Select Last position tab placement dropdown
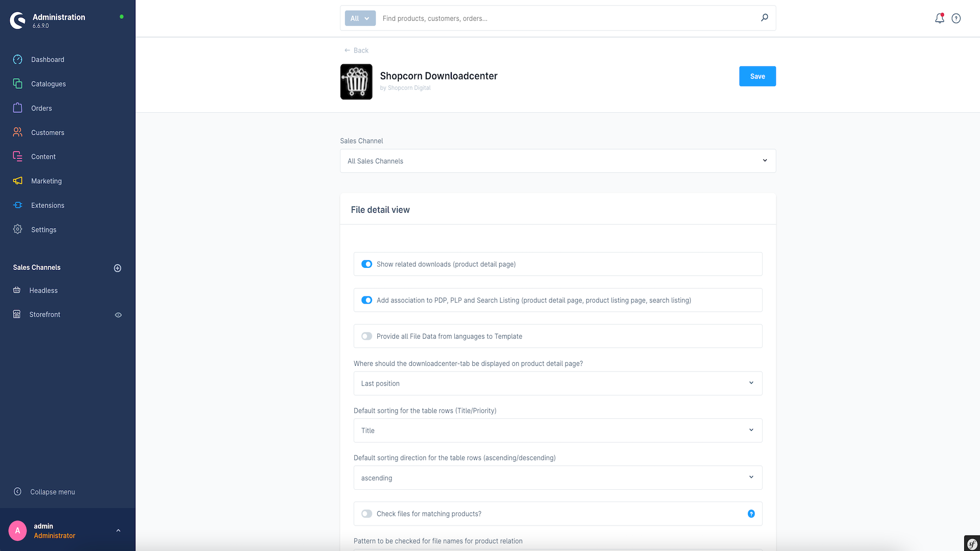The height and width of the screenshot is (551, 980). coord(557,383)
